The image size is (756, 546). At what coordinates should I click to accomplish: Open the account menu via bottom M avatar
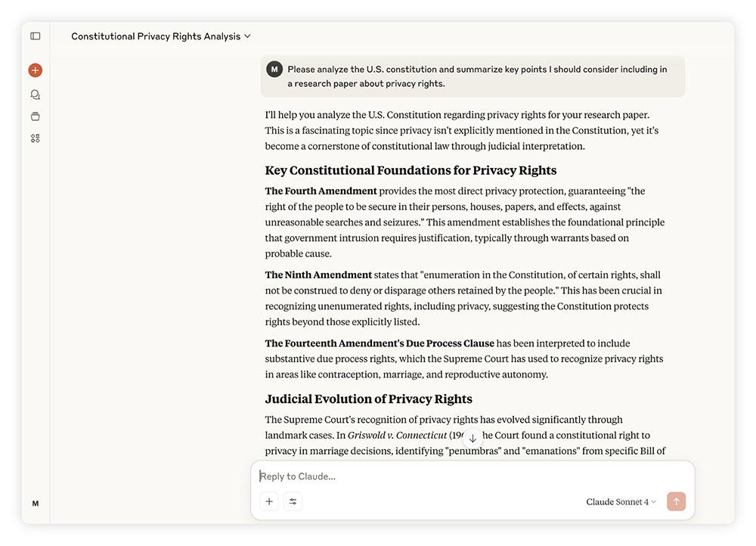(x=35, y=503)
